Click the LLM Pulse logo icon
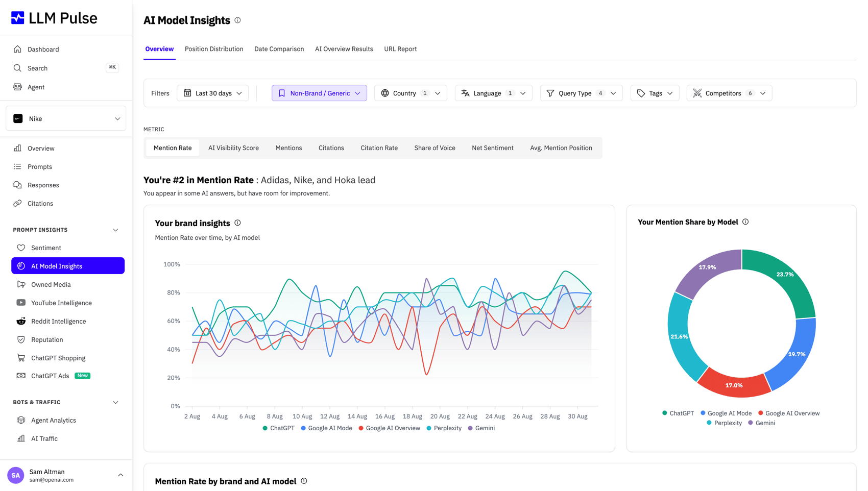 click(x=18, y=18)
